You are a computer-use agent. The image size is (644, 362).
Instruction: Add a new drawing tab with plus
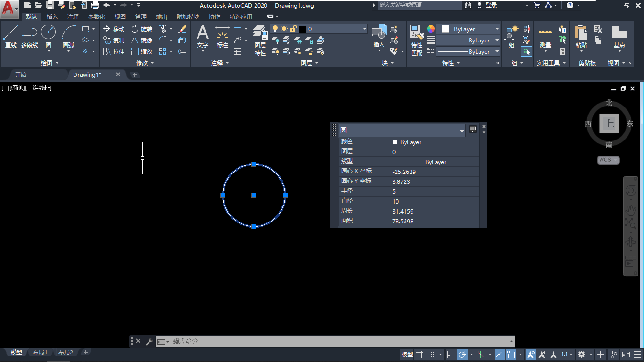coord(134,75)
